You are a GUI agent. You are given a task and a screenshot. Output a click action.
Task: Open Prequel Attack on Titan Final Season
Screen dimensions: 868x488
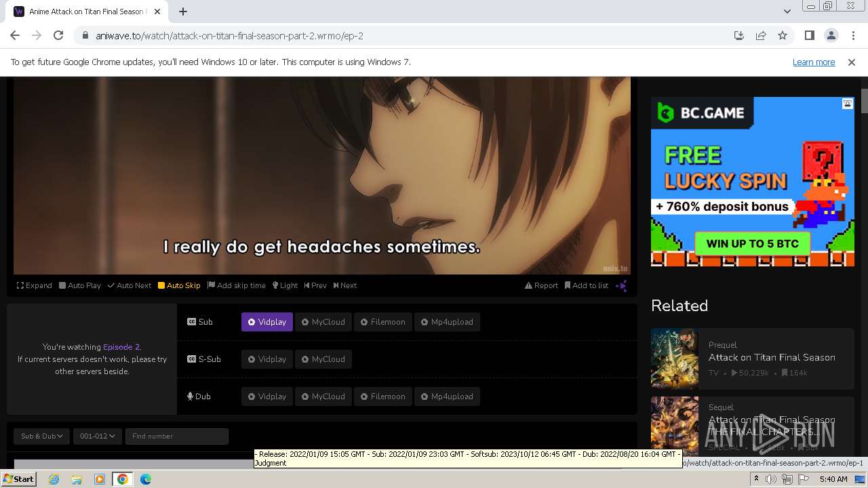pos(772,357)
